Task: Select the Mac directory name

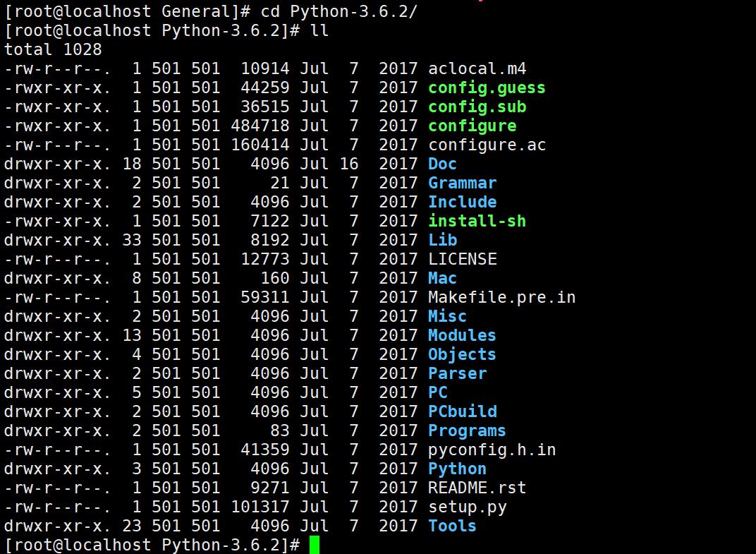Action: coord(443,279)
